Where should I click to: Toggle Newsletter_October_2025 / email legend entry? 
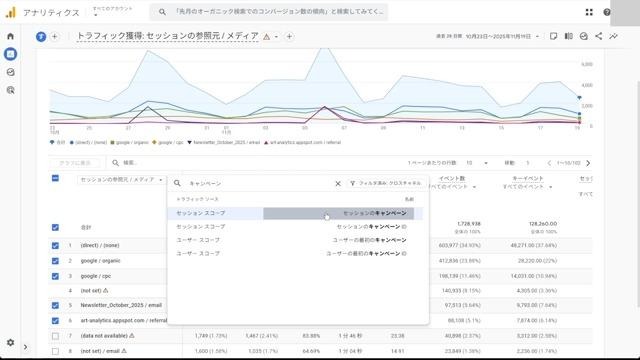224,142
